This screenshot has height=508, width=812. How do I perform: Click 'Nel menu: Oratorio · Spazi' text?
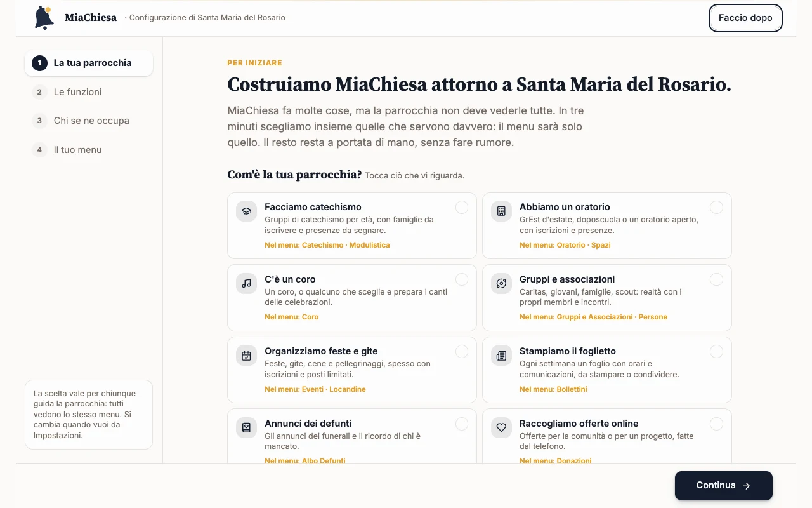tap(565, 245)
